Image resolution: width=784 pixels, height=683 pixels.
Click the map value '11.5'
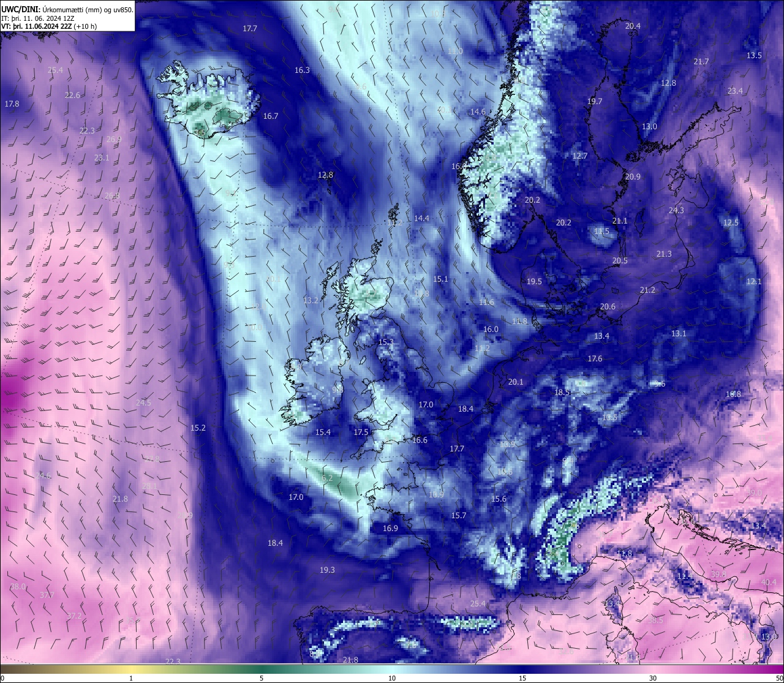(x=601, y=232)
